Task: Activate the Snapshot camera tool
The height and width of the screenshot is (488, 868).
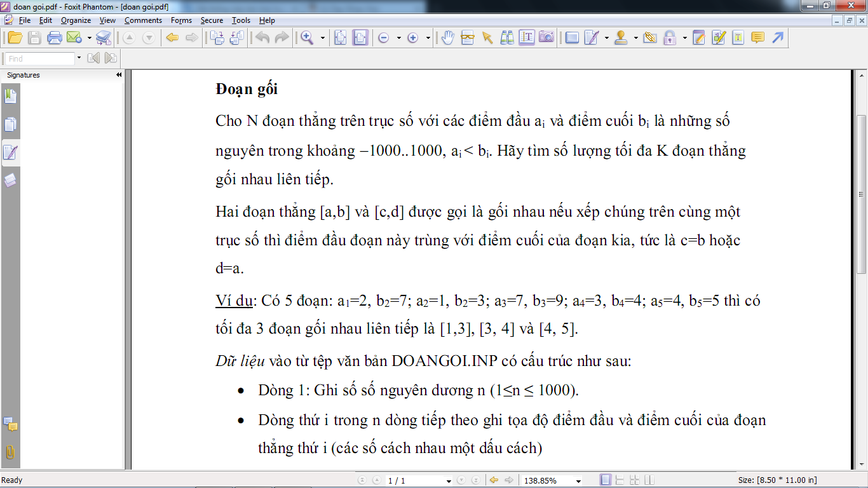Action: click(546, 38)
